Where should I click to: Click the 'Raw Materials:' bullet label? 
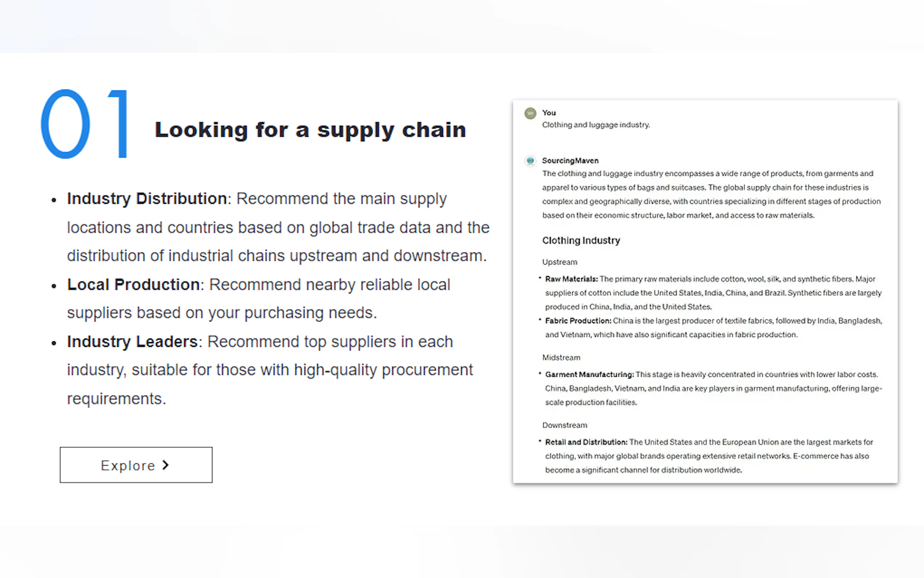pyautogui.click(x=571, y=280)
